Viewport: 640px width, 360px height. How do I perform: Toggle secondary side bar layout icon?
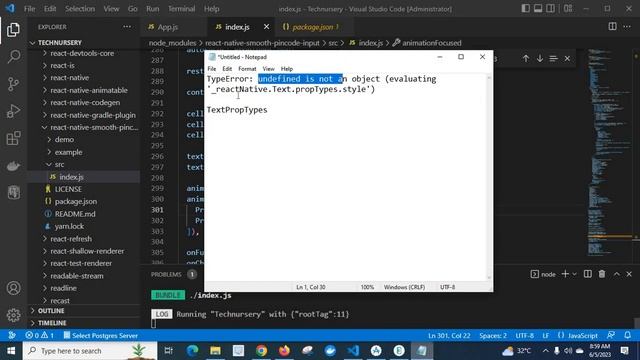pos(551,9)
